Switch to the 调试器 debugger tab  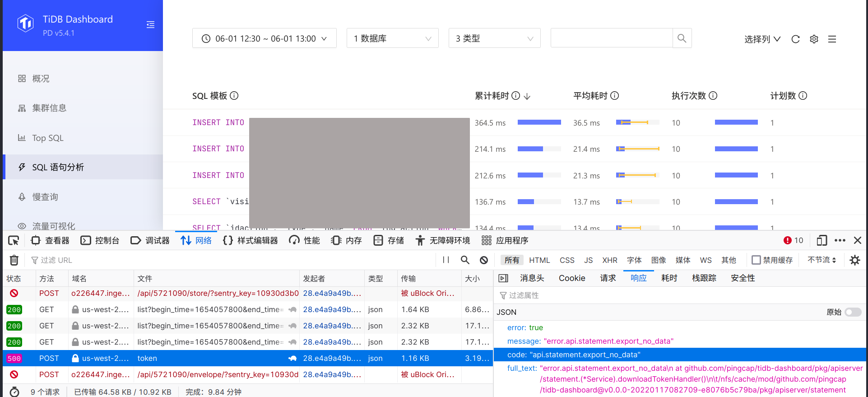pyautogui.click(x=150, y=241)
